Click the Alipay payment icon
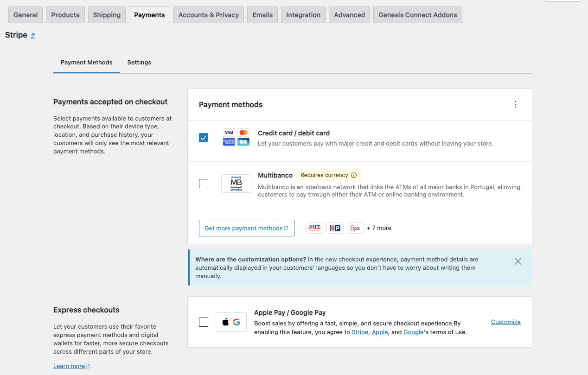The width and height of the screenshot is (588, 375). (x=314, y=228)
